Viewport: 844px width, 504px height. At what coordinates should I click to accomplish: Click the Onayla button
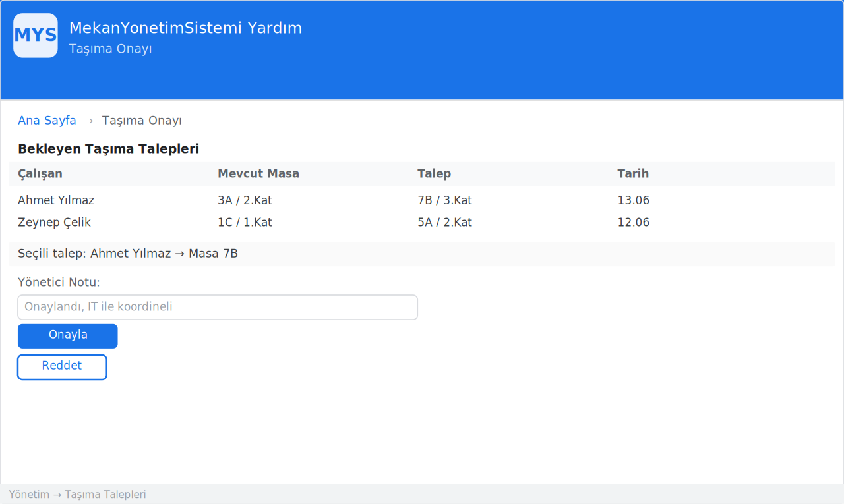(68, 336)
